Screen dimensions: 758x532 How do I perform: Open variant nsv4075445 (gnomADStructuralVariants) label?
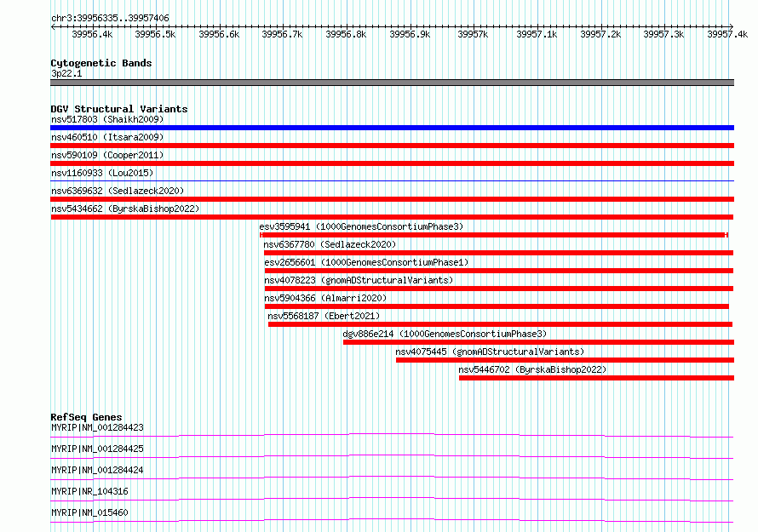coord(490,352)
